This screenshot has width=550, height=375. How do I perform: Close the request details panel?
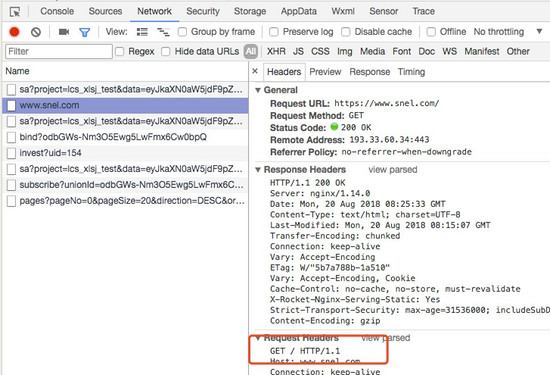(x=255, y=71)
